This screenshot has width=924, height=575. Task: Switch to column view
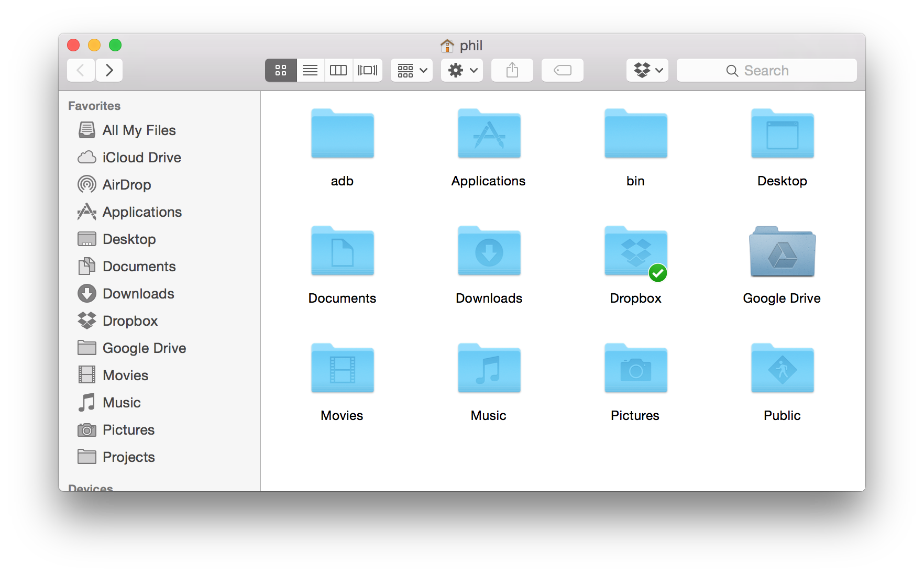[338, 70]
